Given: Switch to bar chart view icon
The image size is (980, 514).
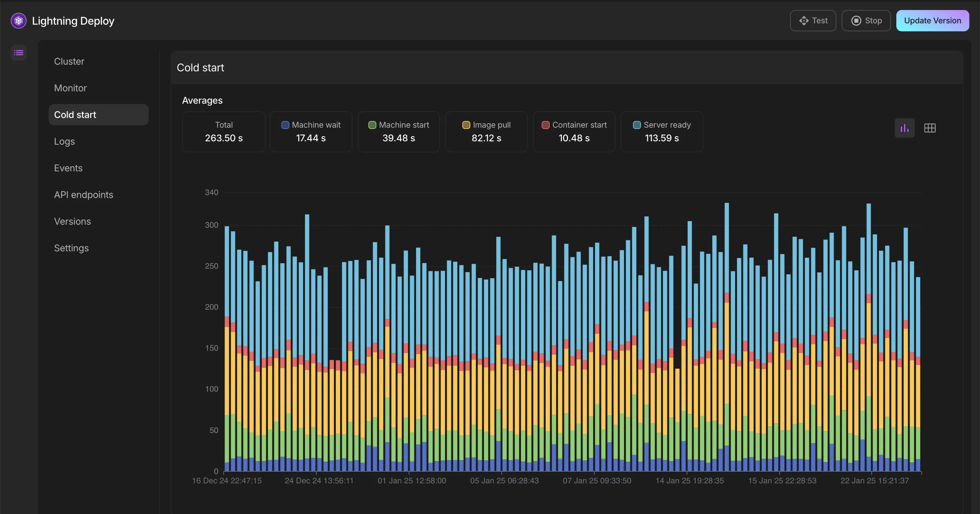Looking at the screenshot, I should (x=904, y=128).
